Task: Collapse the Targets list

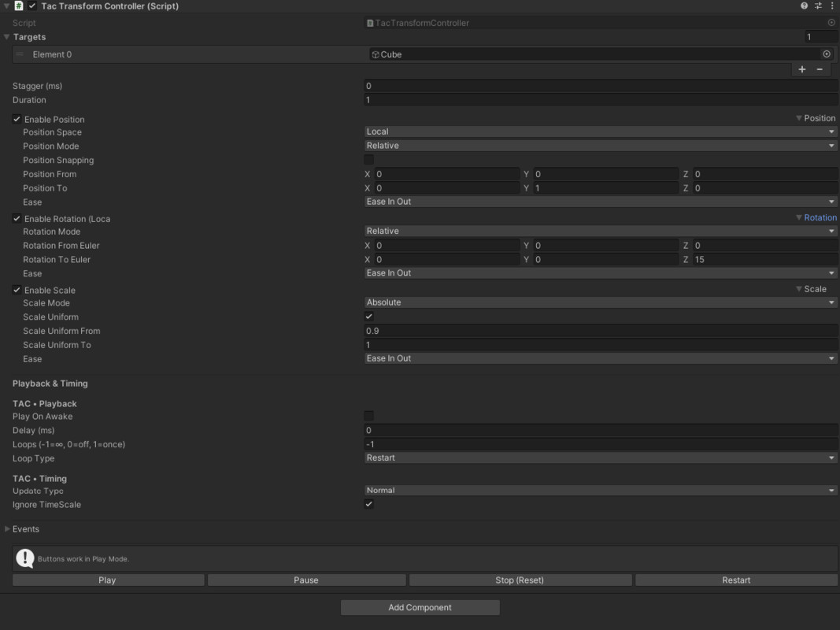Action: click(x=6, y=36)
